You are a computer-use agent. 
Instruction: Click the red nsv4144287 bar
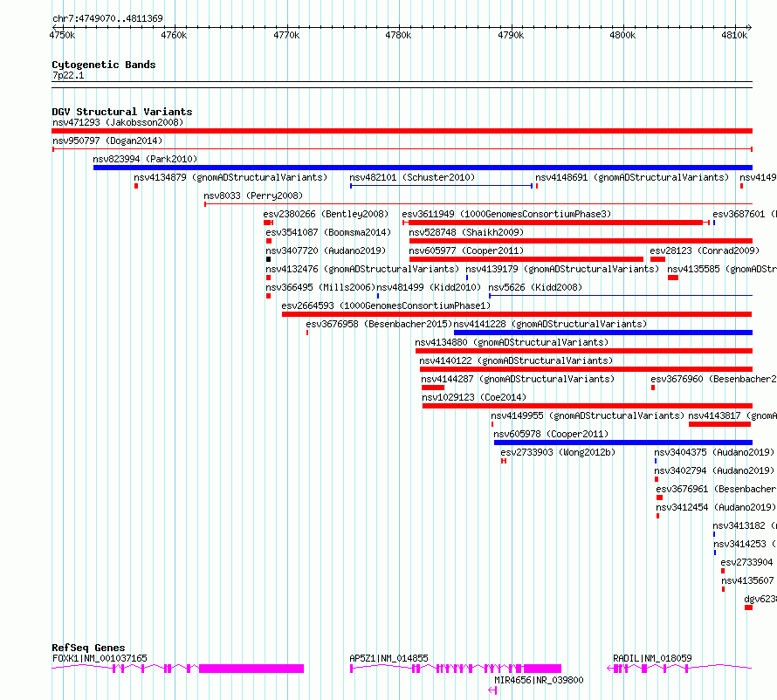[433, 388]
